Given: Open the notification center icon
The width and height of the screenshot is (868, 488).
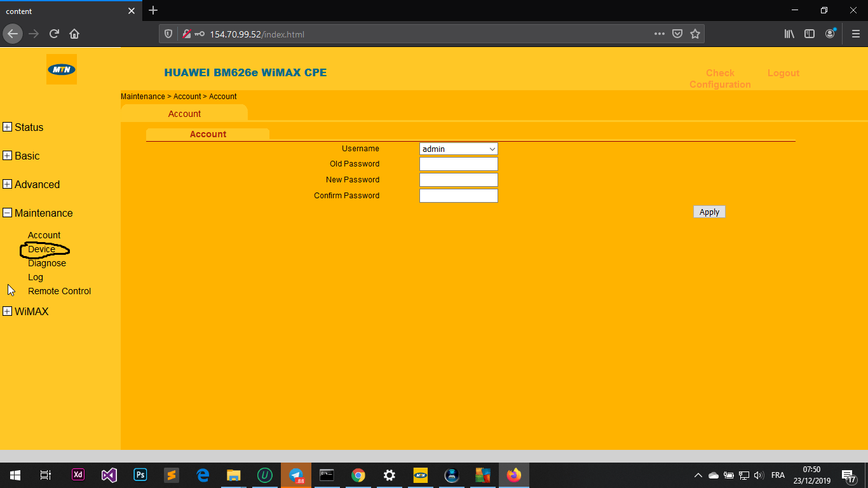Looking at the screenshot, I should (848, 475).
